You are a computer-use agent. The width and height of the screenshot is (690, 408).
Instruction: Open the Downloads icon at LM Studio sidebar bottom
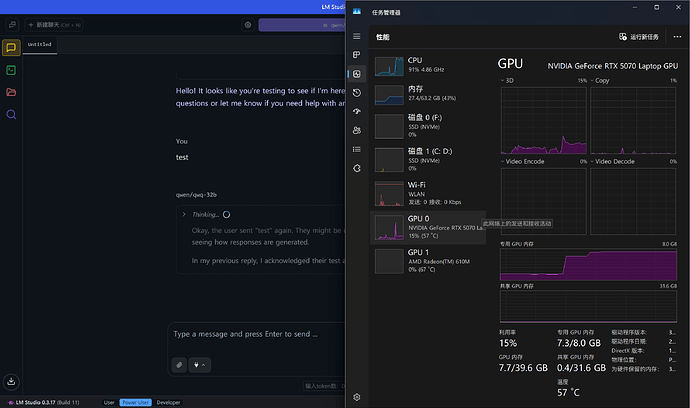11,382
